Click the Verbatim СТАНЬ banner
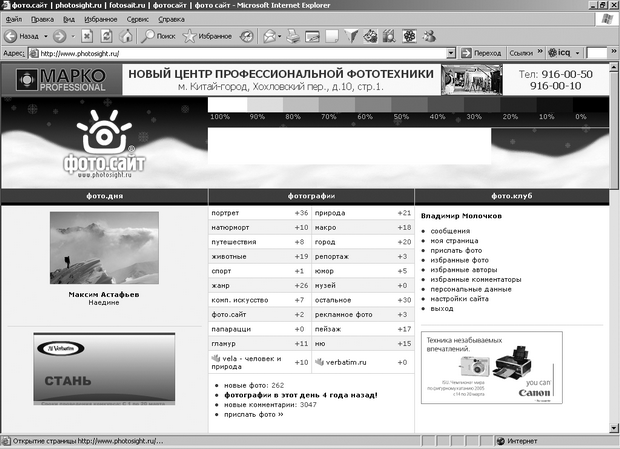 [x=104, y=369]
